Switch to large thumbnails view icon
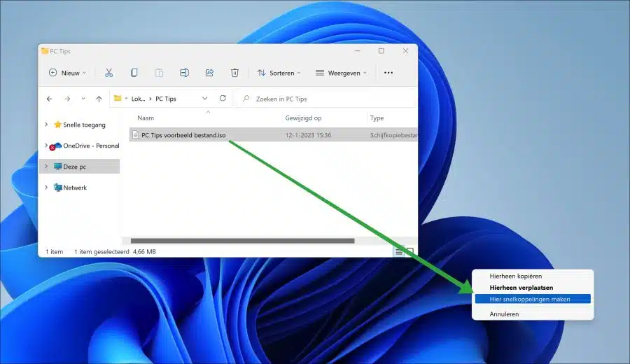Screen dimensions: 630x364 coord(409,252)
